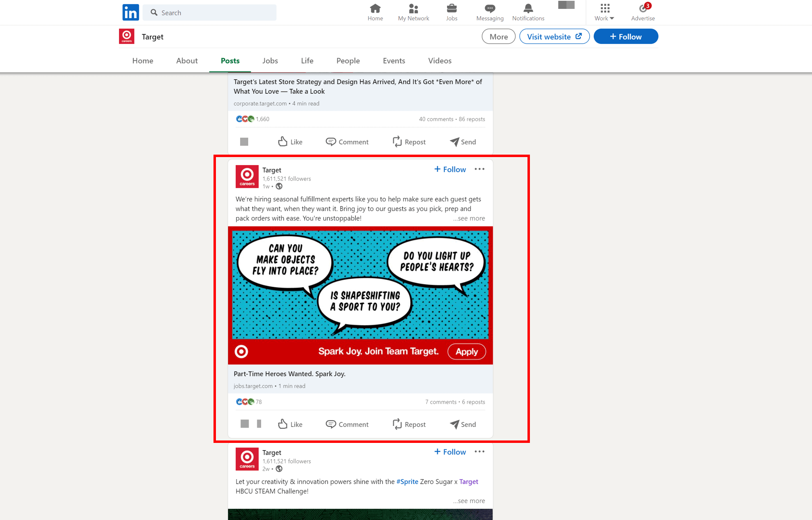Expand the post with 'see more'

tap(469, 218)
